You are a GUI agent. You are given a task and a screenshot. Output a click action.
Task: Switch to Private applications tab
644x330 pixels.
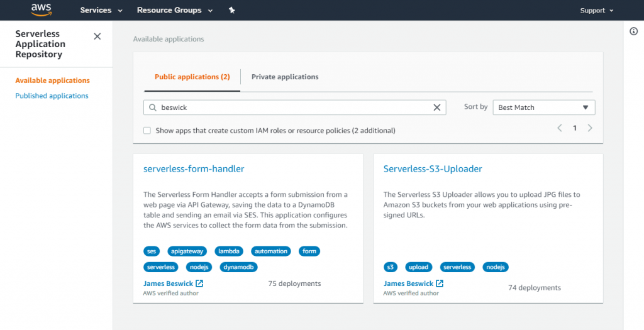[285, 77]
